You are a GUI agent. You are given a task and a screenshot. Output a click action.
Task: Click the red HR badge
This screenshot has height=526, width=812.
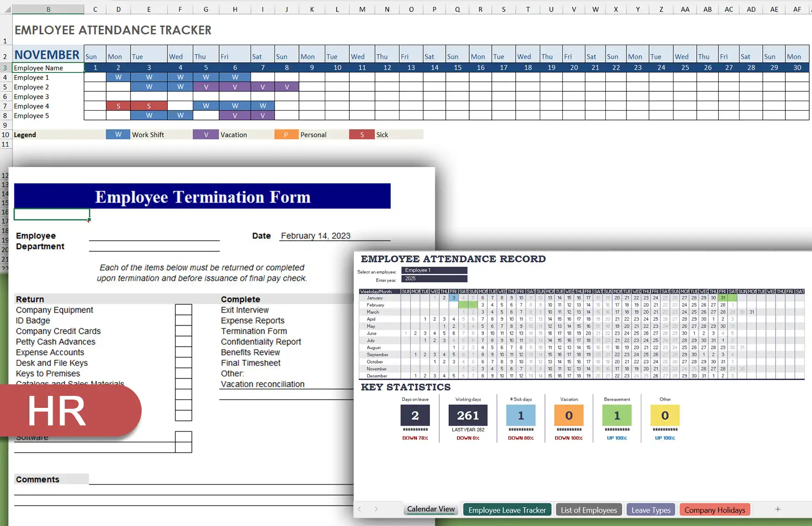(x=69, y=410)
